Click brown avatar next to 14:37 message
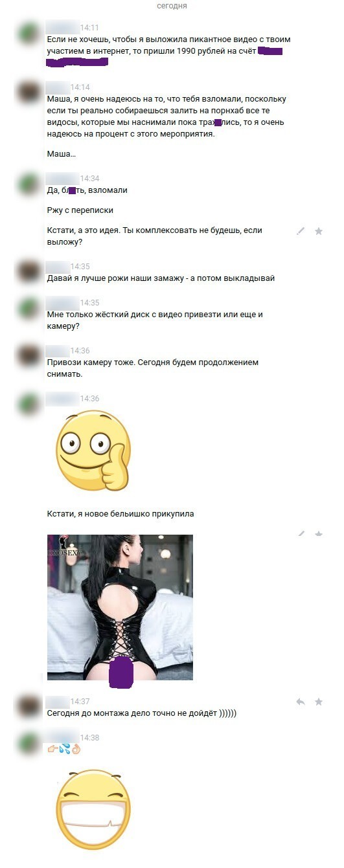 coord(30,706)
